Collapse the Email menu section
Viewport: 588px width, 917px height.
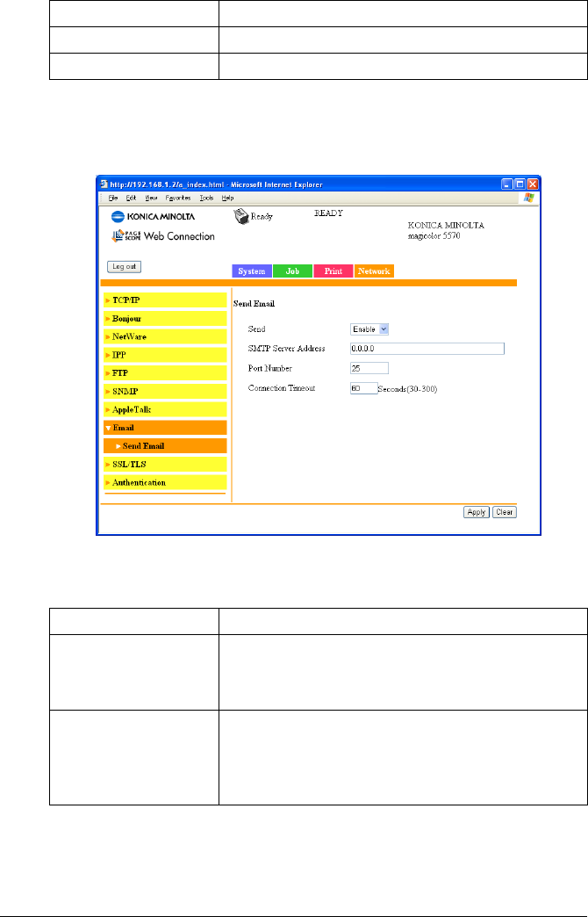pos(165,428)
